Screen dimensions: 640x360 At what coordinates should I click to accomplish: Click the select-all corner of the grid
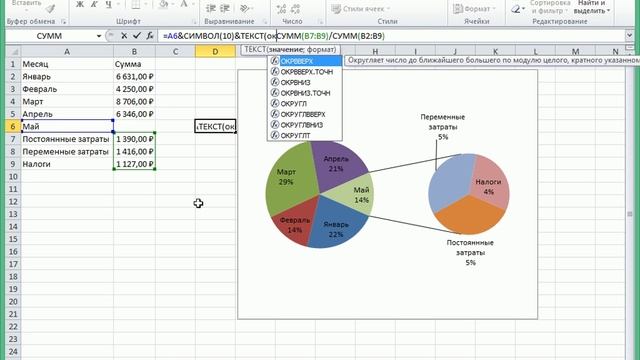[13, 51]
